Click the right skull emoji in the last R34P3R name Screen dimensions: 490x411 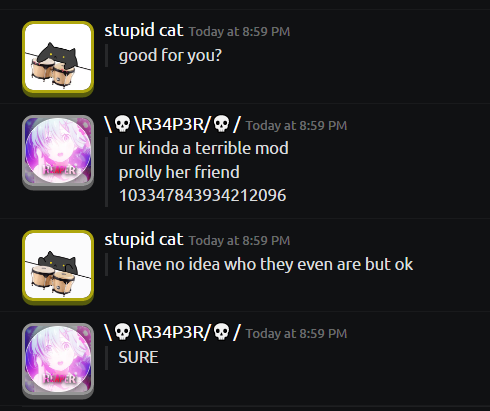point(221,332)
